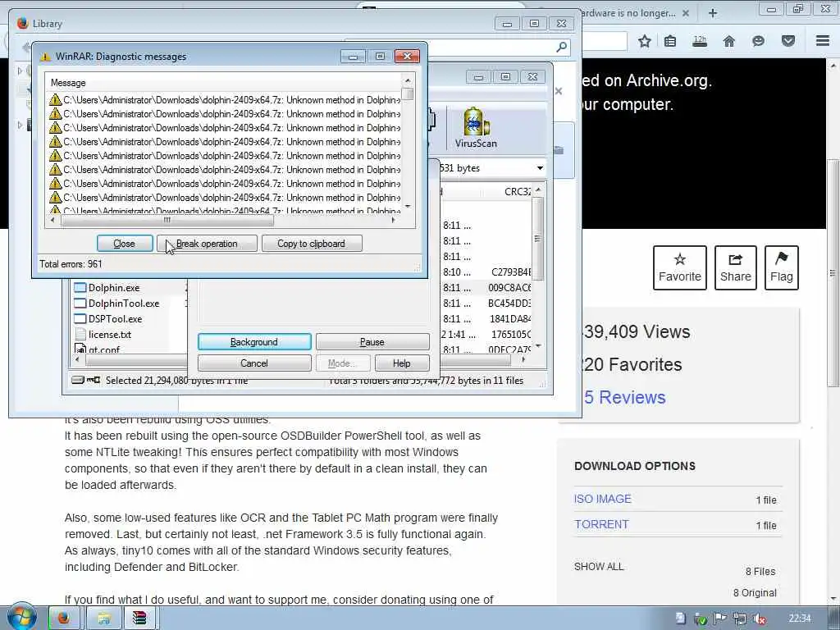
Task: Click the WinRAR file list vertical scrollbar
Action: [538, 239]
